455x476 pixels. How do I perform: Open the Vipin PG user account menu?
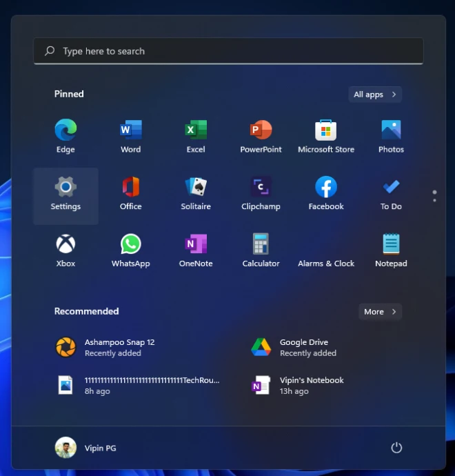pos(86,448)
